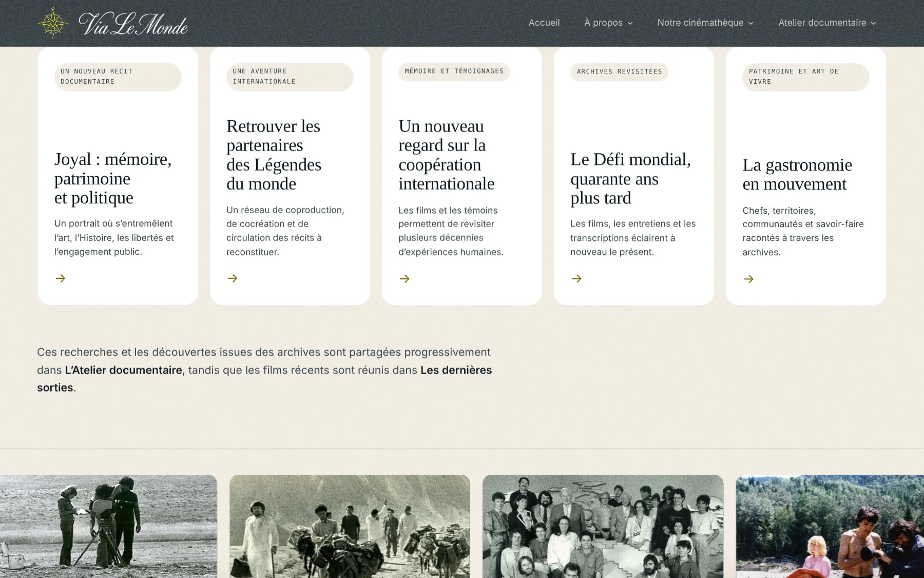924x578 pixels.
Task: Click the Joyal card description about l'art, l'Histoire
Action: click(114, 237)
